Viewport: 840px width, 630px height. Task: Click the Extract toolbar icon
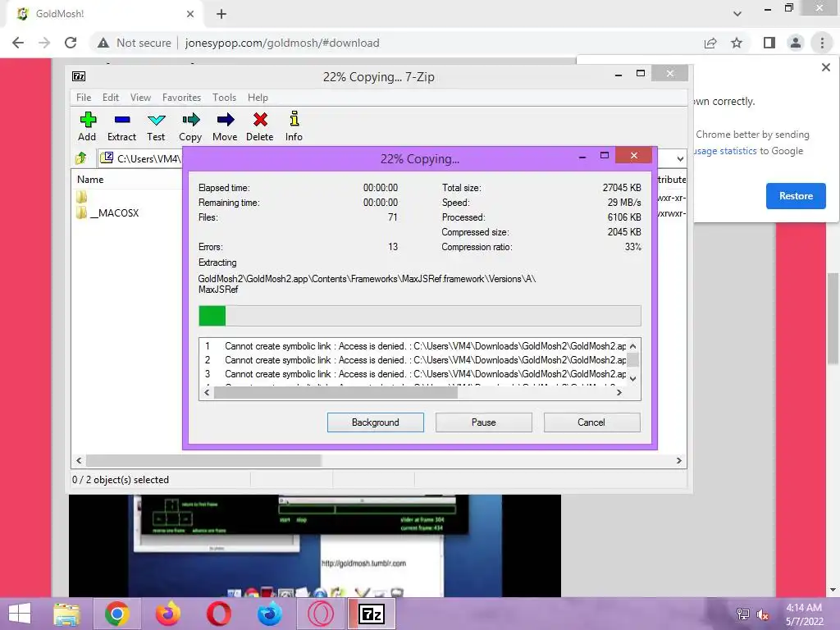tap(121, 126)
